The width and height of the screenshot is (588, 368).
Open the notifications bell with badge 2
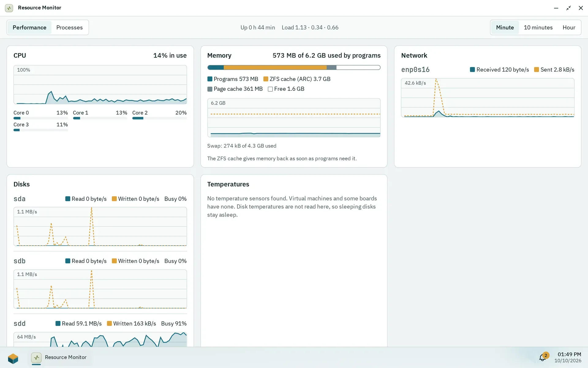(x=543, y=357)
